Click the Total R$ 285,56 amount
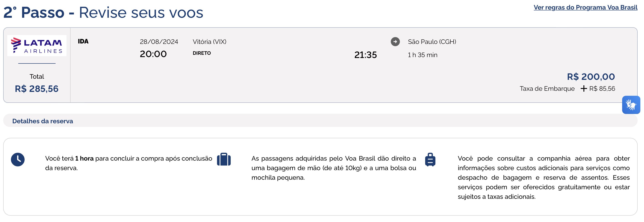This screenshot has width=644, height=222. pyautogui.click(x=36, y=89)
